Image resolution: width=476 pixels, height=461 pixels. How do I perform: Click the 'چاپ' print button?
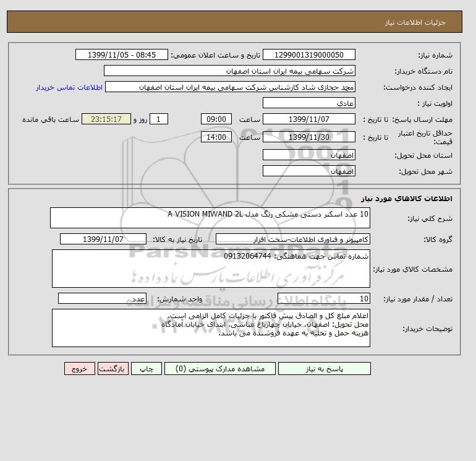tap(147, 369)
